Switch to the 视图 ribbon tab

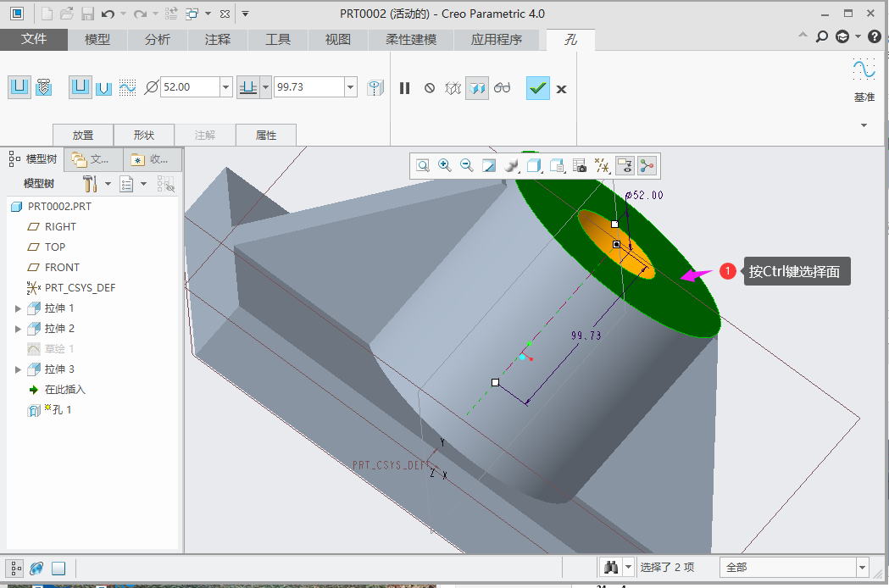tap(338, 40)
